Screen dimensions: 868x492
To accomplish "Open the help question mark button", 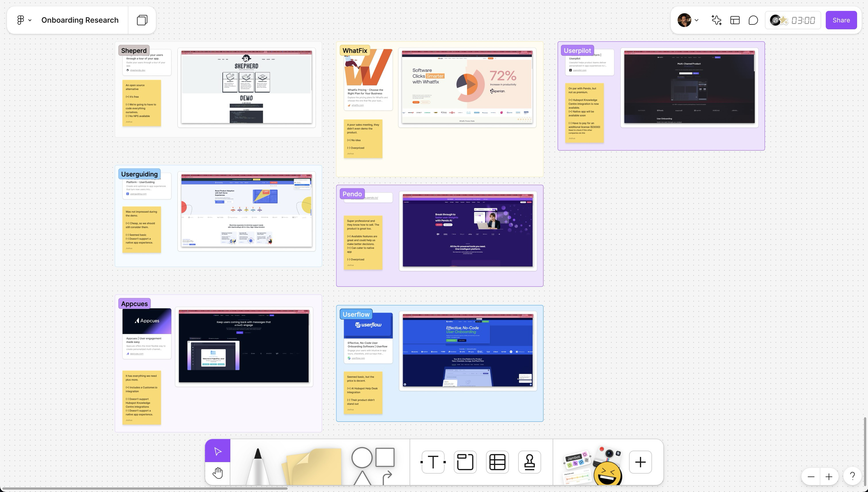I will click(852, 476).
